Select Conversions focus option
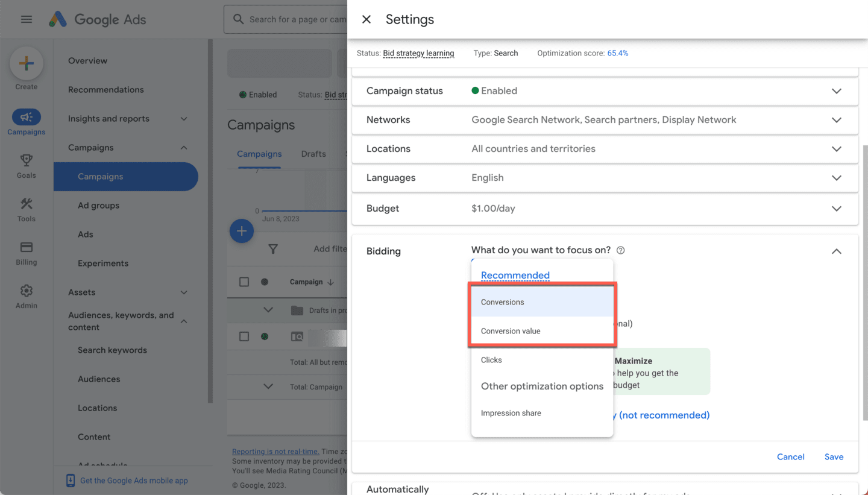The image size is (868, 495). 542,302
